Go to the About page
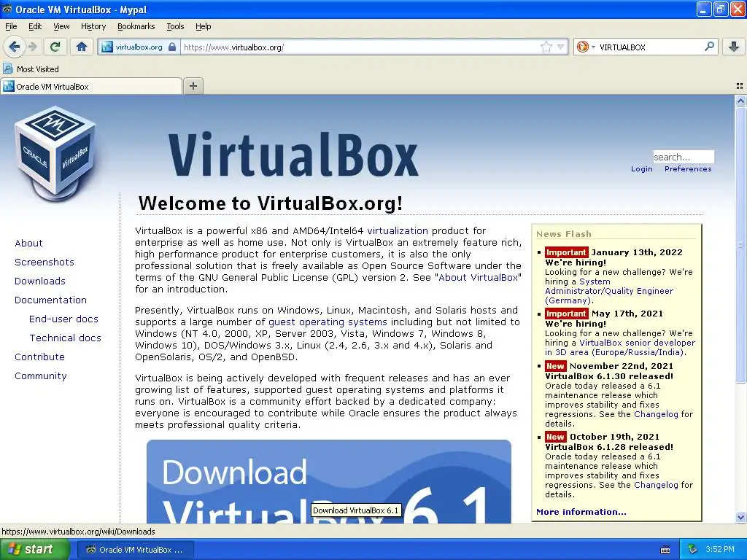Screen dimensions: 747x560 click(x=28, y=243)
